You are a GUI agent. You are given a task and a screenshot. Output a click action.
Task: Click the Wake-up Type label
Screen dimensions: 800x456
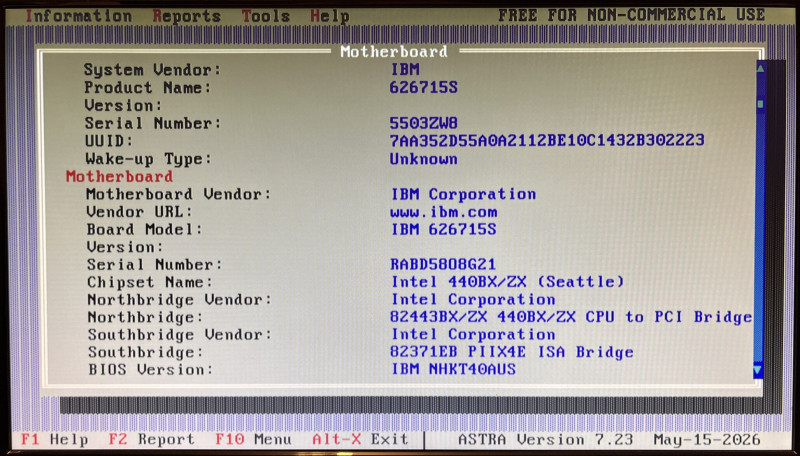click(148, 159)
